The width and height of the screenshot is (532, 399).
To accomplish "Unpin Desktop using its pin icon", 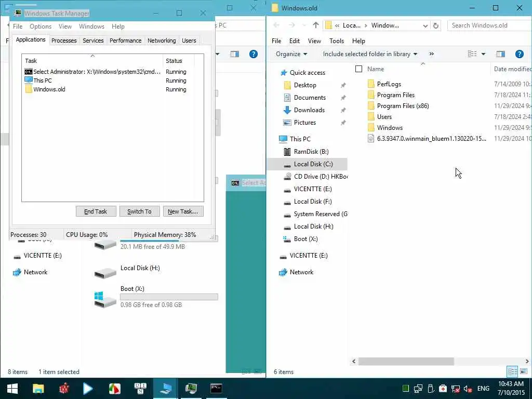I will (343, 85).
